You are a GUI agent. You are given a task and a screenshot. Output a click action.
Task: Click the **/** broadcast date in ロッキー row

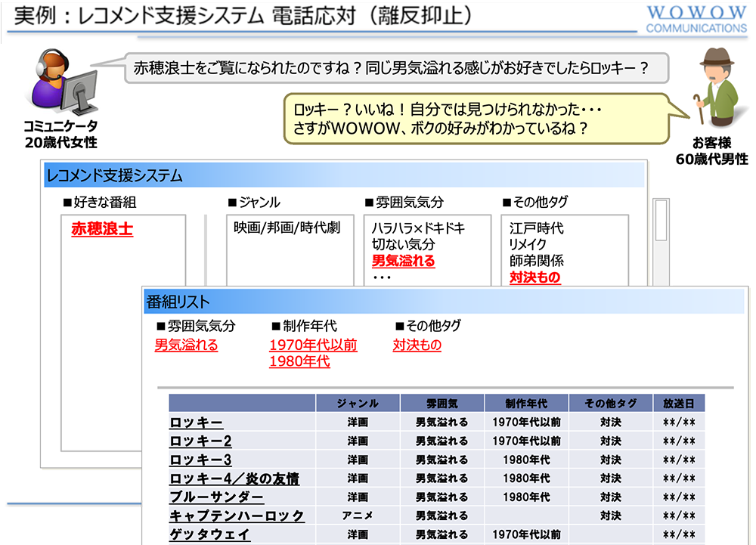tap(679, 423)
